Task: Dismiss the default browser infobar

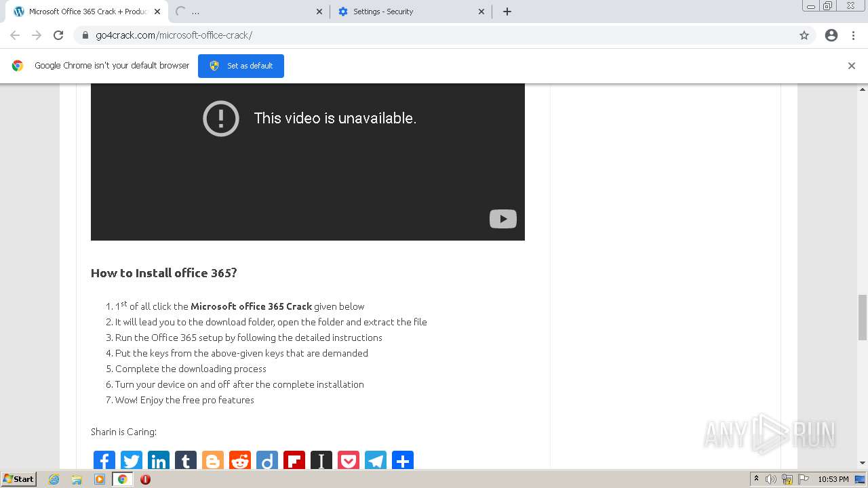Action: tap(852, 66)
